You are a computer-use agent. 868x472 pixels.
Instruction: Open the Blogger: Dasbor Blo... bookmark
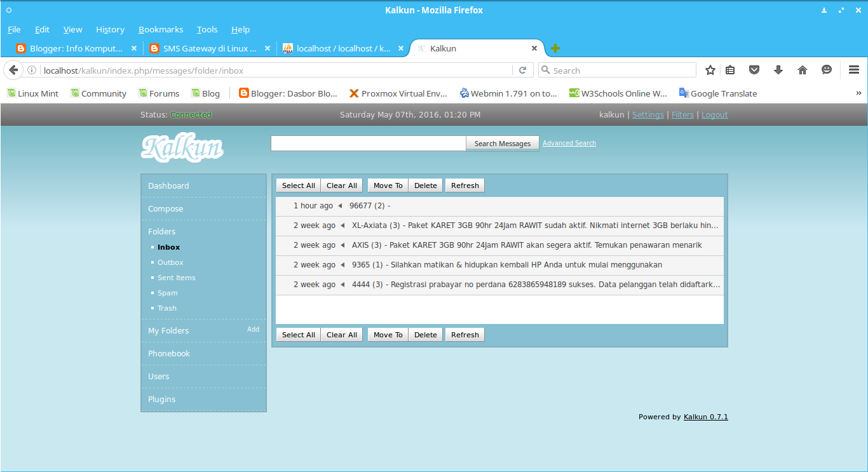[x=288, y=93]
